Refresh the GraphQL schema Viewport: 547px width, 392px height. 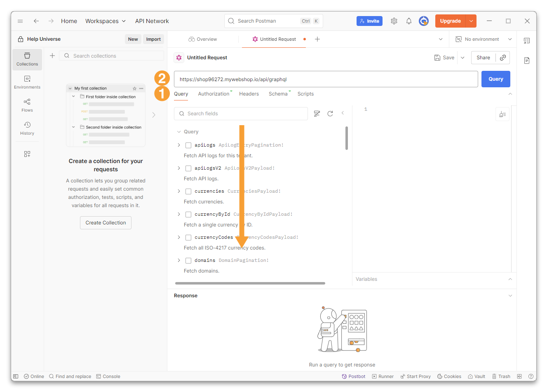(330, 114)
